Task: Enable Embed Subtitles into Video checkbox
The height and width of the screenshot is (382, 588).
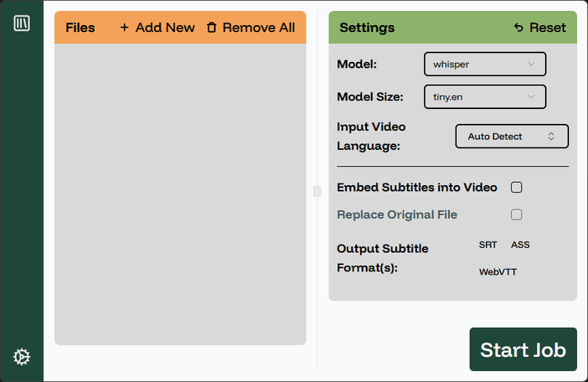Action: click(517, 187)
